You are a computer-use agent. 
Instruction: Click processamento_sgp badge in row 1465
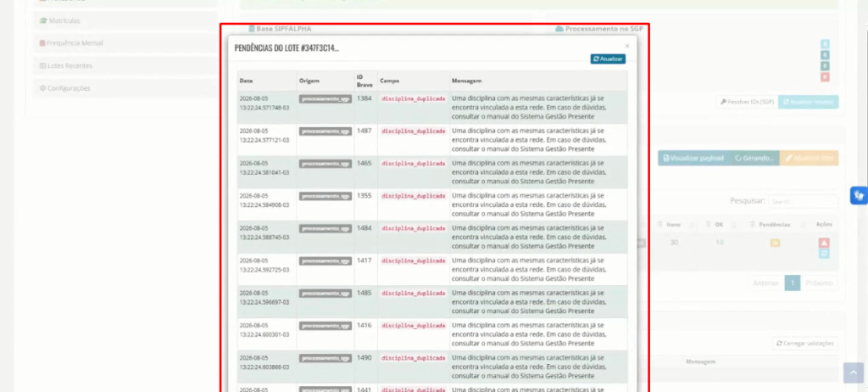[x=325, y=164]
